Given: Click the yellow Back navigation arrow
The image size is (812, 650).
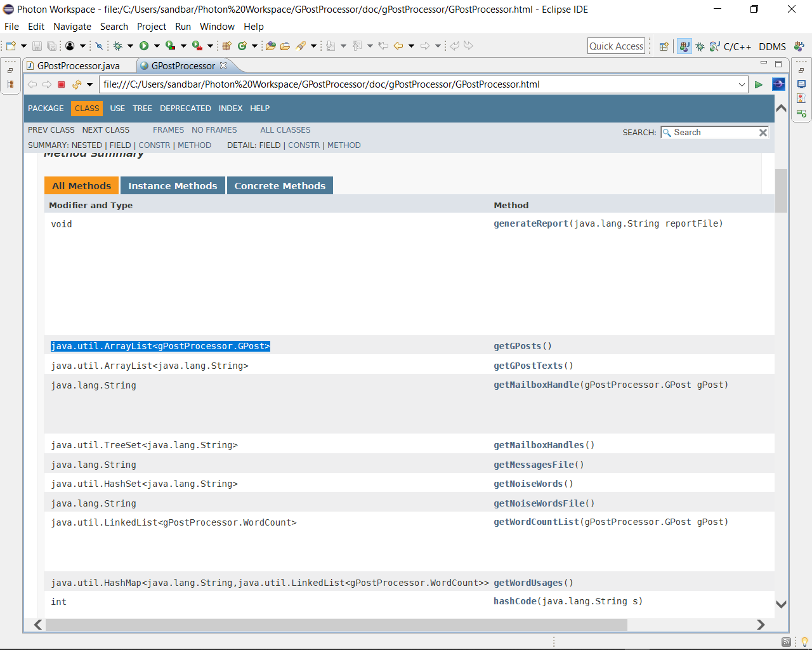Looking at the screenshot, I should [x=398, y=46].
